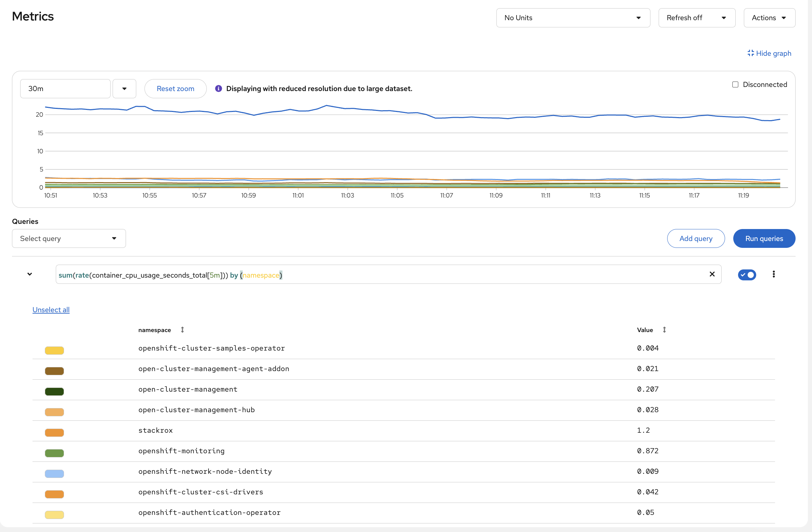This screenshot has height=532, width=812.
Task: Collapse the query row with its chevron
Action: click(x=29, y=274)
